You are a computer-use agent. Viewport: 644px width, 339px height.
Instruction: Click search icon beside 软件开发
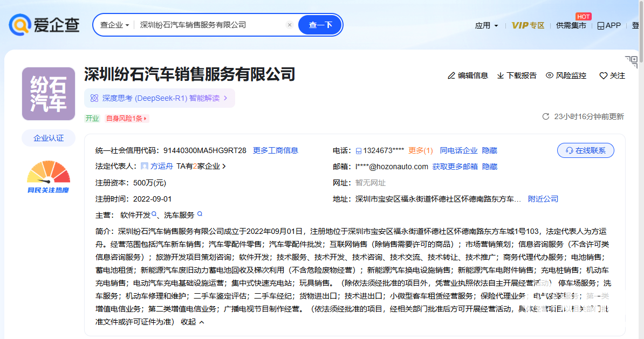[x=154, y=215]
